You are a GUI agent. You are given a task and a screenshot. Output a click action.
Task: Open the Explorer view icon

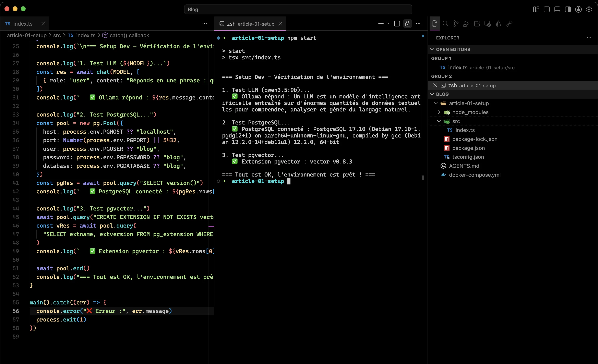click(435, 24)
